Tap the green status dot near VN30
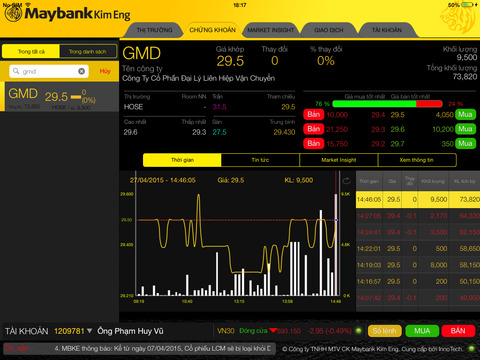The width and height of the screenshot is (480, 360). click(359, 331)
